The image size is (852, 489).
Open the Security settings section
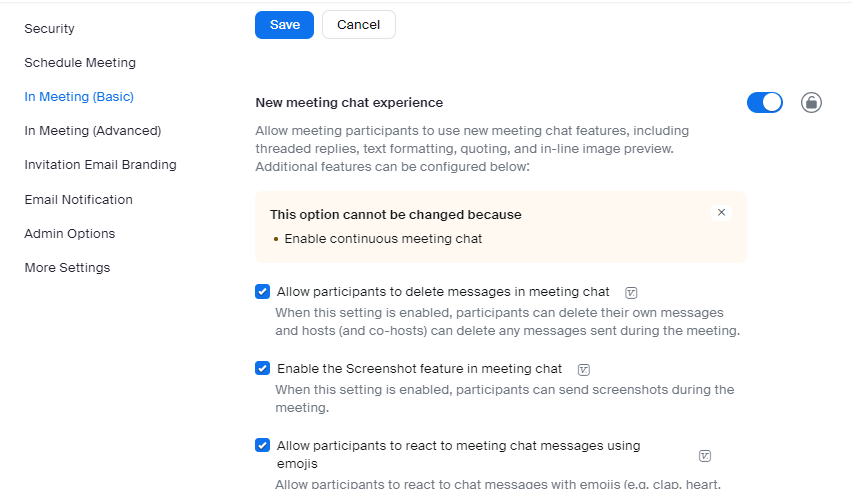tap(50, 29)
